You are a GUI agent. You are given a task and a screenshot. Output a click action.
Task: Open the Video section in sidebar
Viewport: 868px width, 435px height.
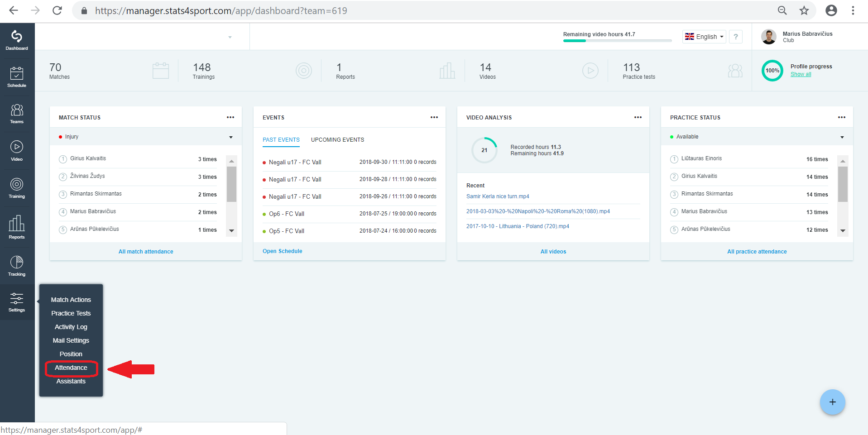click(x=17, y=151)
